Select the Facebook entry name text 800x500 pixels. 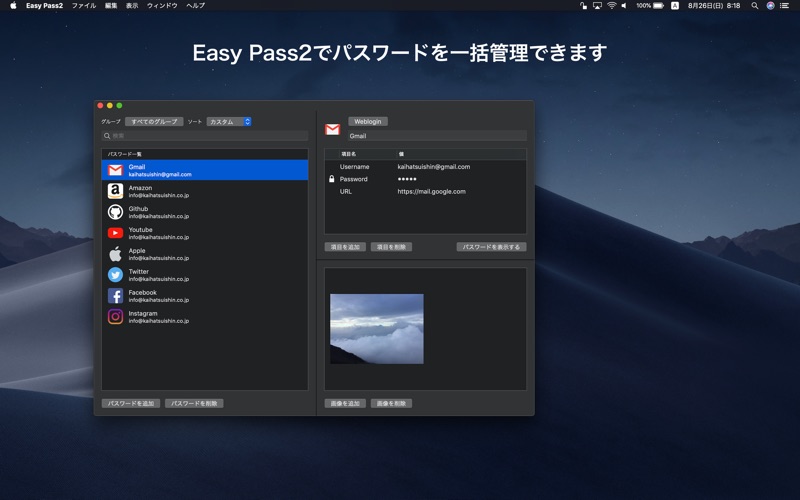pos(142,292)
